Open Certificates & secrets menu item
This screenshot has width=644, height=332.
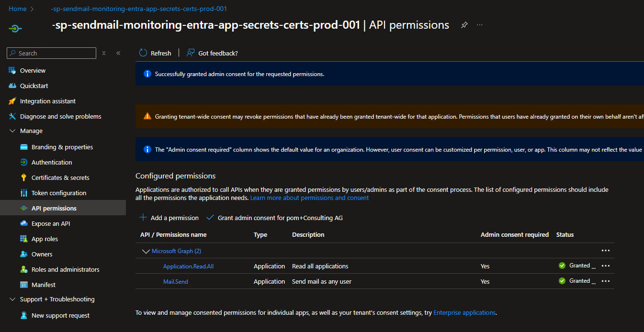[x=60, y=177]
